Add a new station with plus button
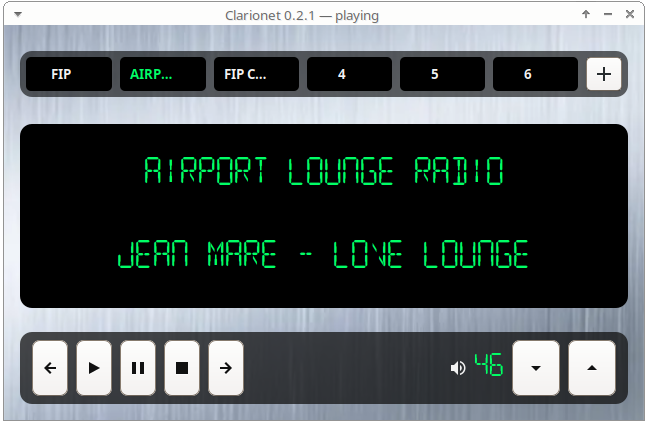Viewport: 652px width, 422px height. pyautogui.click(x=604, y=74)
